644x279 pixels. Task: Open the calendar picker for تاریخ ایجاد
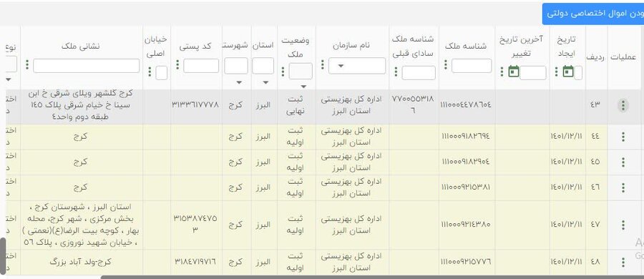coord(568,71)
